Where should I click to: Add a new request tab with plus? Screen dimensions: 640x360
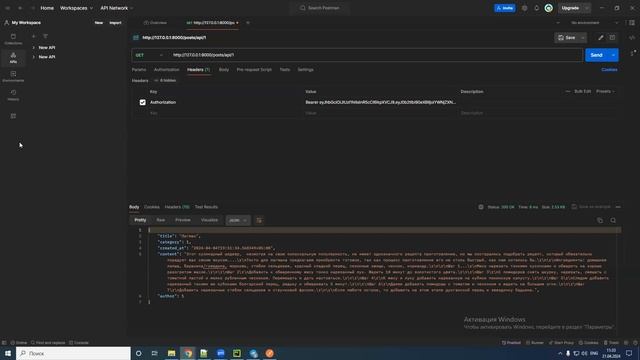tap(248, 23)
